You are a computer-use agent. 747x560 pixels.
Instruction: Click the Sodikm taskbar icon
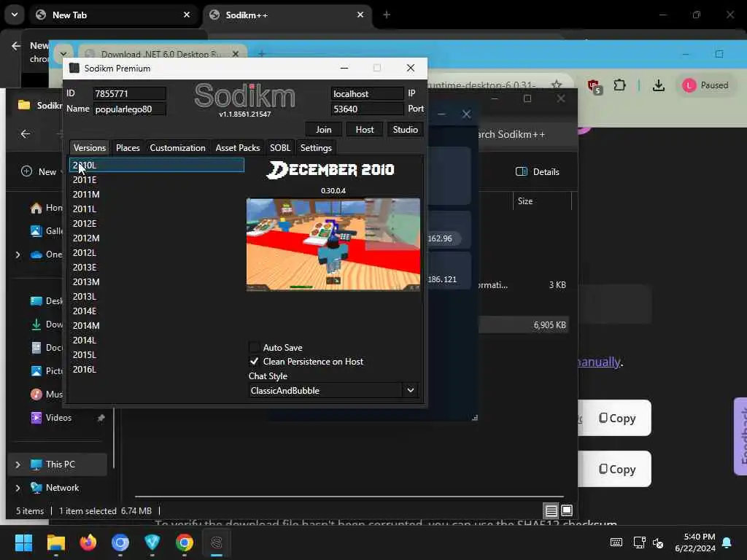(x=216, y=542)
